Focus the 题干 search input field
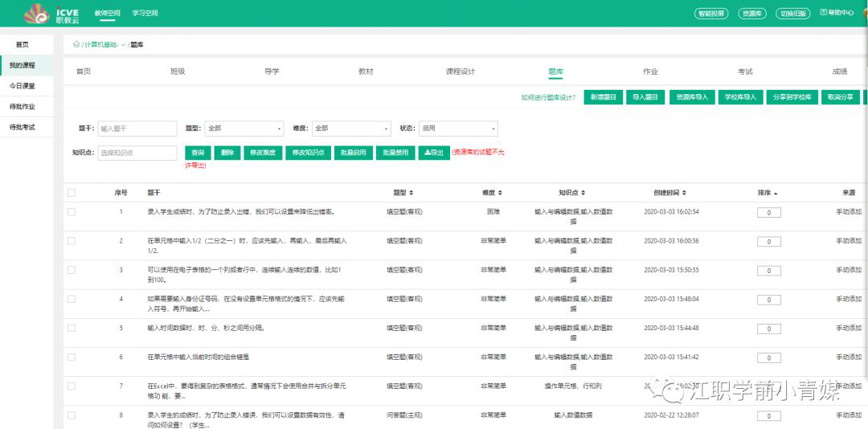The width and height of the screenshot is (868, 429). tap(137, 129)
